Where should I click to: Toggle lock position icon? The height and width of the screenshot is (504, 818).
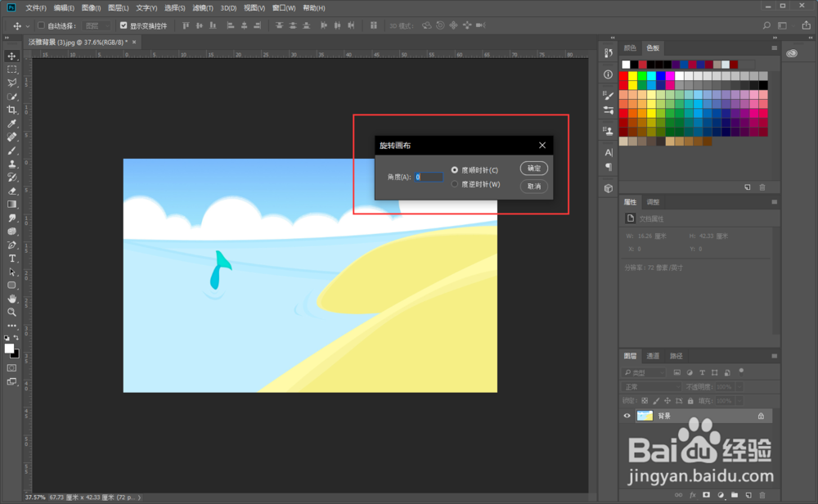(667, 401)
